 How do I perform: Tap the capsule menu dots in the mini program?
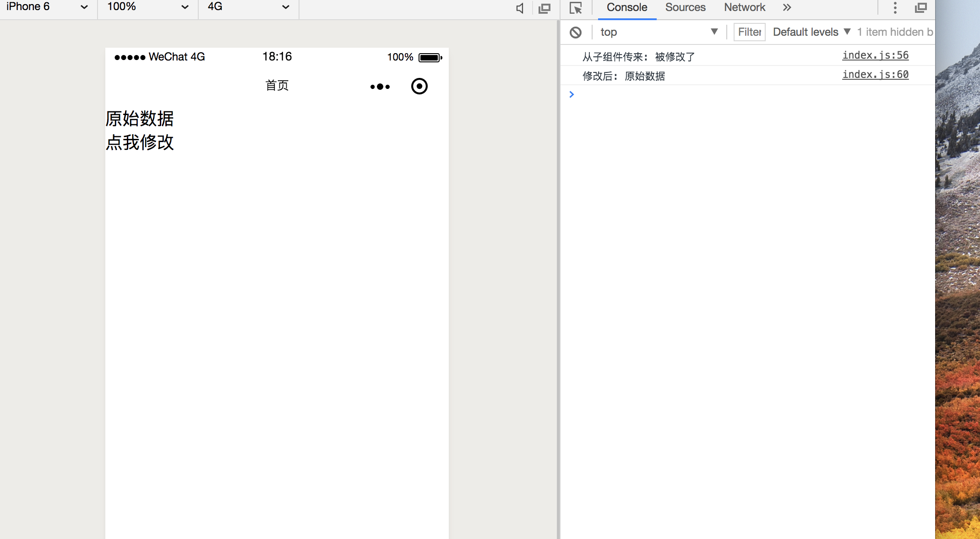pyautogui.click(x=380, y=86)
